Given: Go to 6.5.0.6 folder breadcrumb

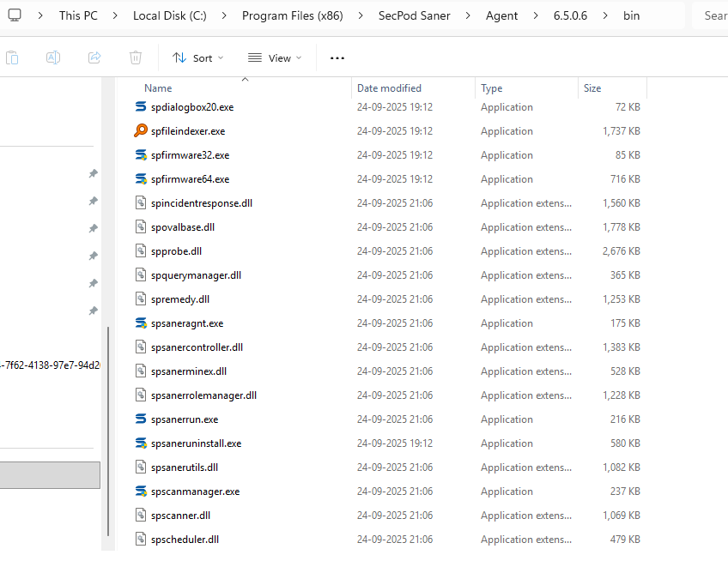Looking at the screenshot, I should [x=570, y=15].
